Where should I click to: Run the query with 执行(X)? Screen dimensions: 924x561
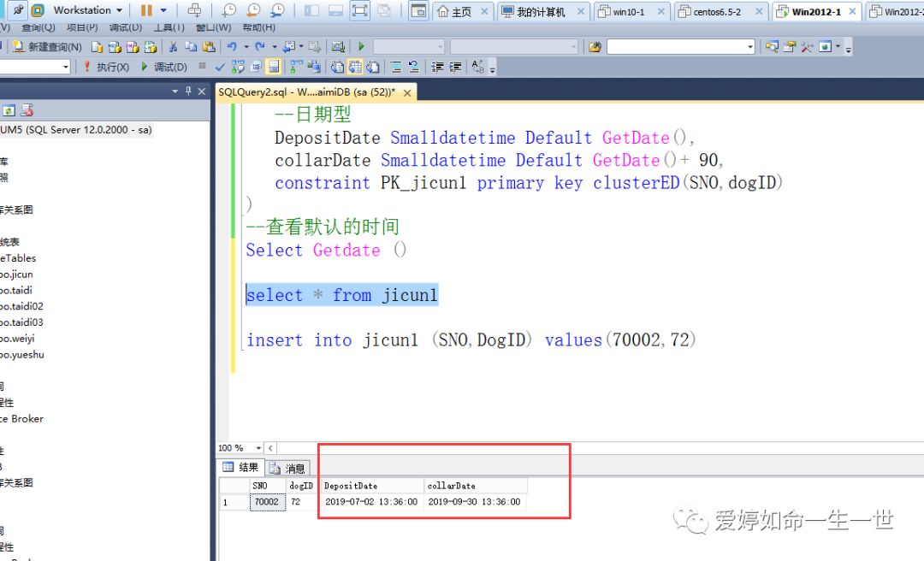[x=106, y=68]
